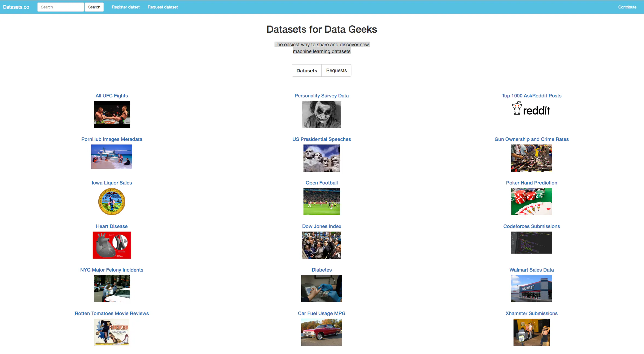Click the 'machine learning datasets' tagline text
Screen dimensions: 644x354
(322, 51)
